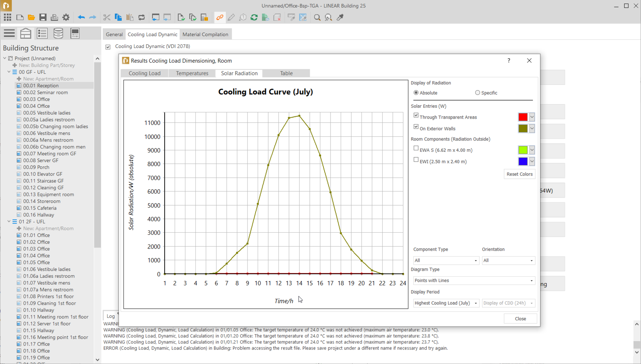The width and height of the screenshot is (641, 364).
Task: Switch to the Temperatures tab
Action: click(192, 73)
